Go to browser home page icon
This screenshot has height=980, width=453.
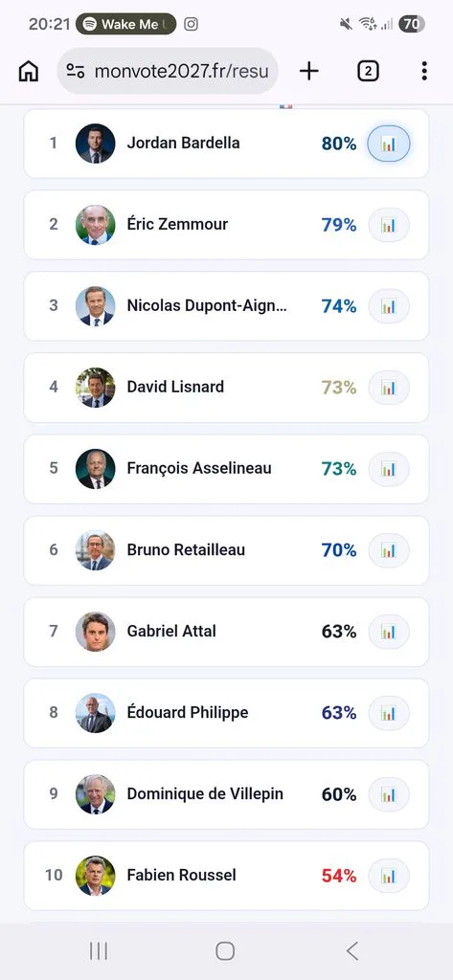pos(28,71)
